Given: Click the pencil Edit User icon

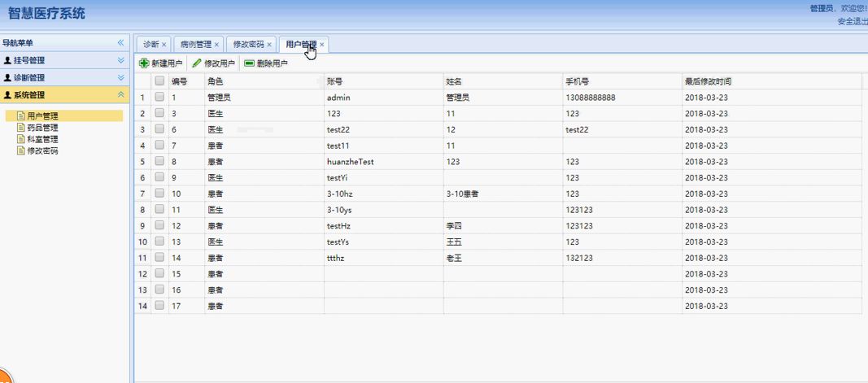Looking at the screenshot, I should point(197,63).
